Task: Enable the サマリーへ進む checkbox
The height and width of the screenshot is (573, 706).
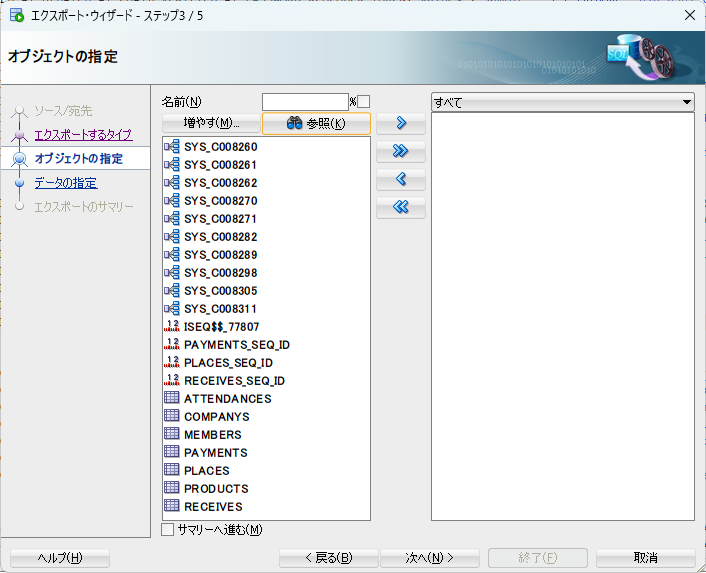Action: (168, 530)
